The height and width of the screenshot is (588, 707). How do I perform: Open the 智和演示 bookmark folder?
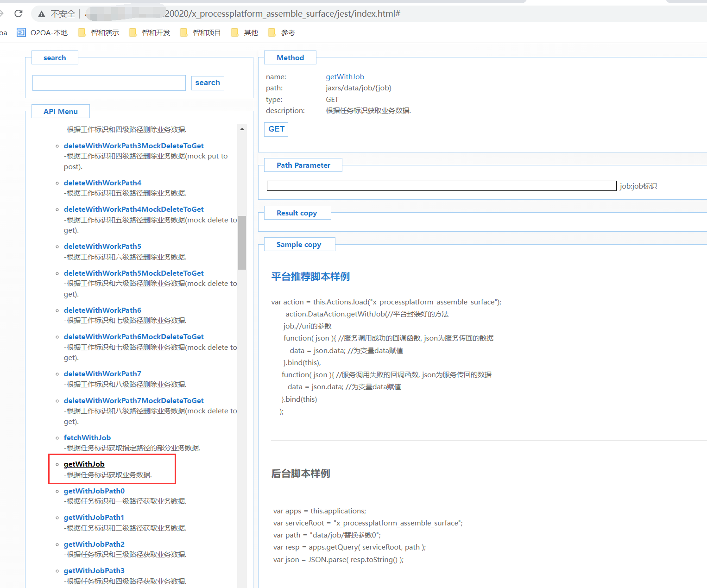click(99, 32)
